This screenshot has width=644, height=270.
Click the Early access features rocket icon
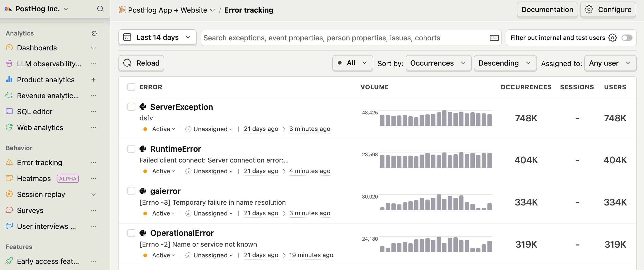(9, 261)
